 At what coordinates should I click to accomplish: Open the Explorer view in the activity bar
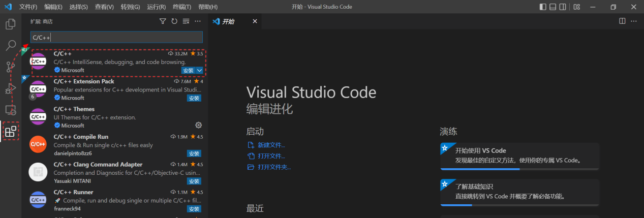pyautogui.click(x=10, y=24)
